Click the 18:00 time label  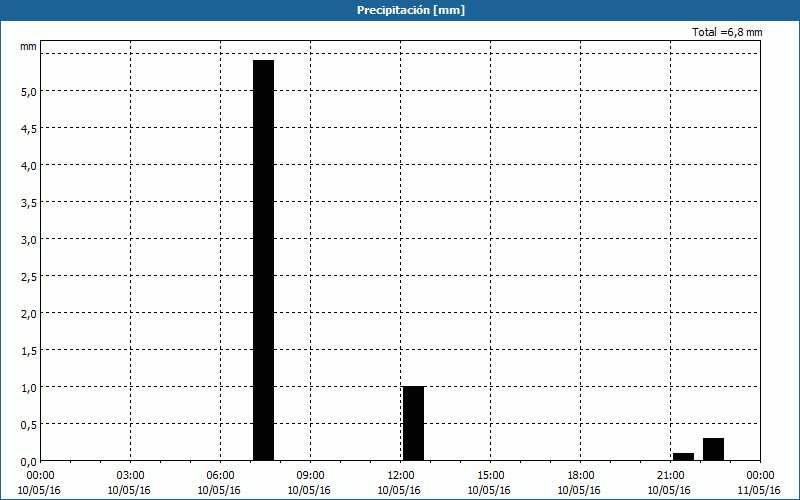coord(580,476)
